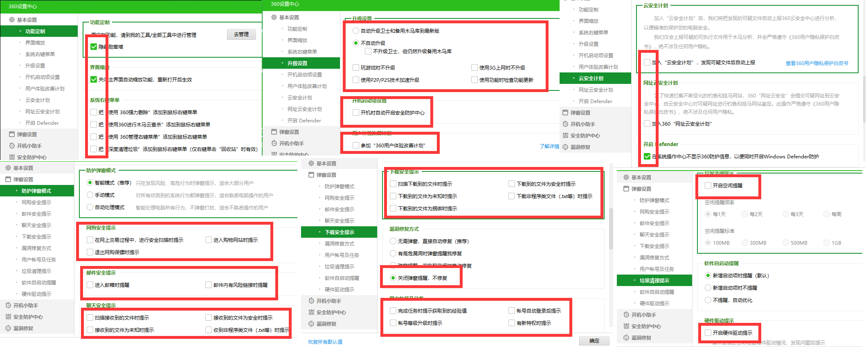Click the 基本设置 gear icon above 功能定制
Image resolution: width=868 pixels, height=347 pixels.
(12, 20)
